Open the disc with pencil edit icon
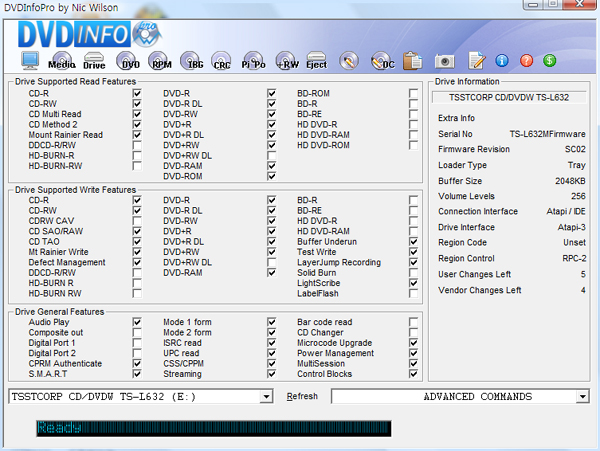The height and width of the screenshot is (451, 600). [349, 61]
